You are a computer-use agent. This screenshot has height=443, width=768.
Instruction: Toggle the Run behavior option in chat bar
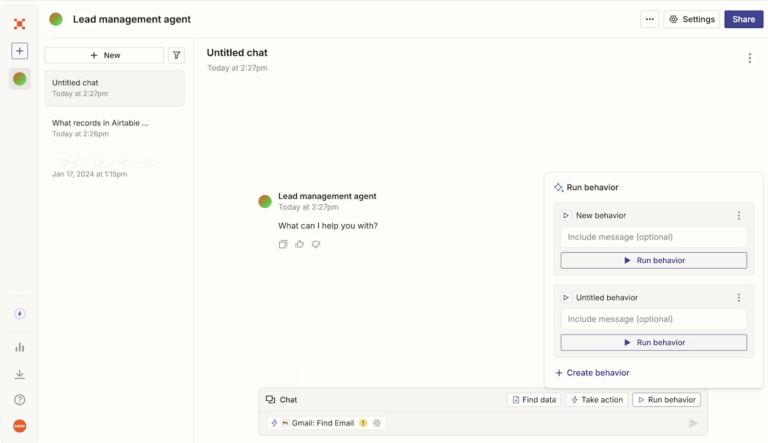[666, 400]
